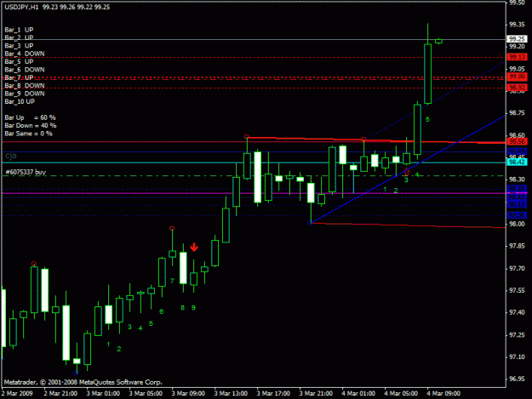
Task: Click the green count number 7
Action: point(172,281)
